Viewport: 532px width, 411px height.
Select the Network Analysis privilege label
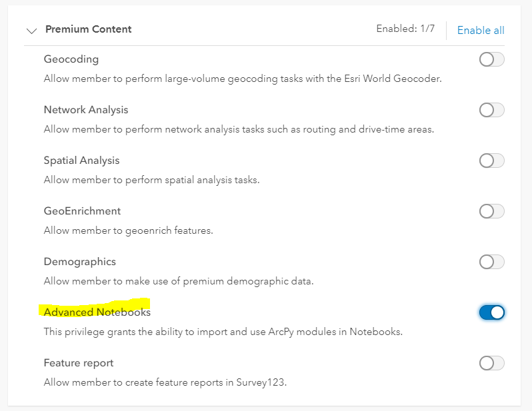click(x=86, y=110)
